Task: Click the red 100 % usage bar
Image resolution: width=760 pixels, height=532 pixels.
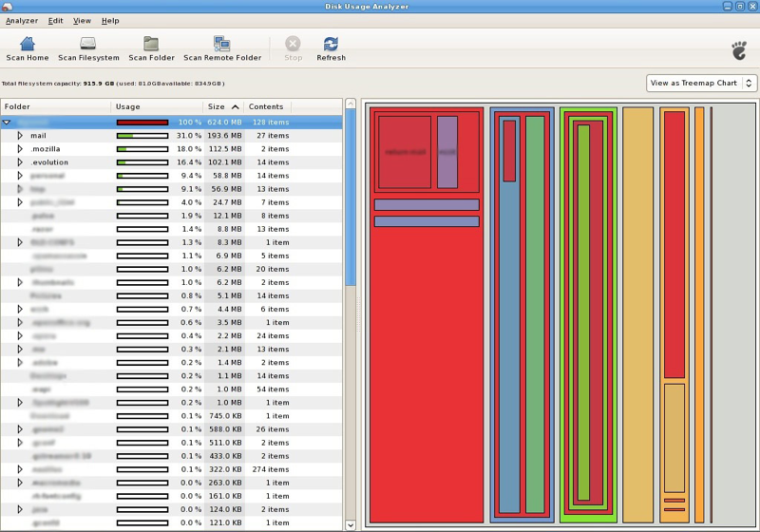Action: pos(142,123)
